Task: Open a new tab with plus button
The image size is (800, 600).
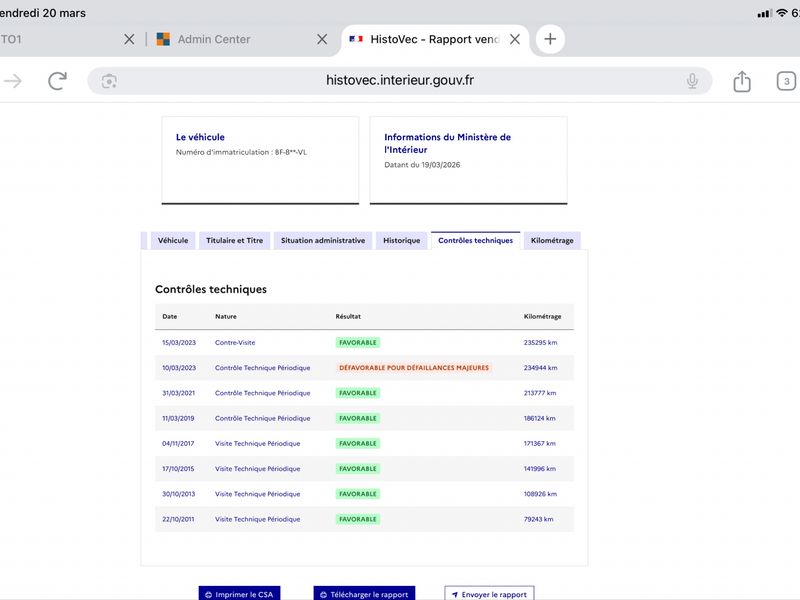Action: click(x=550, y=39)
